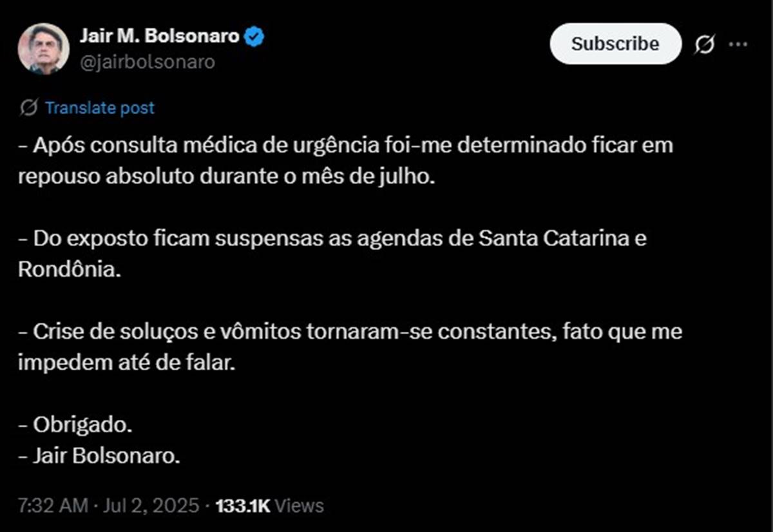Open the Grok slashed-circle icon beside Subscribe
This screenshot has width=773, height=532.
pos(705,44)
